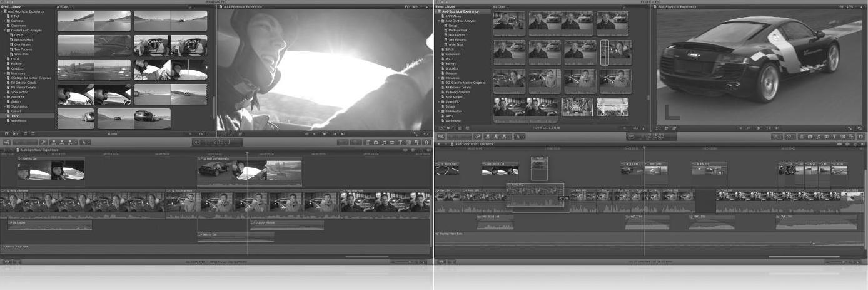Play the left window viewer
This screenshot has width=868, height=290.
(x=325, y=133)
